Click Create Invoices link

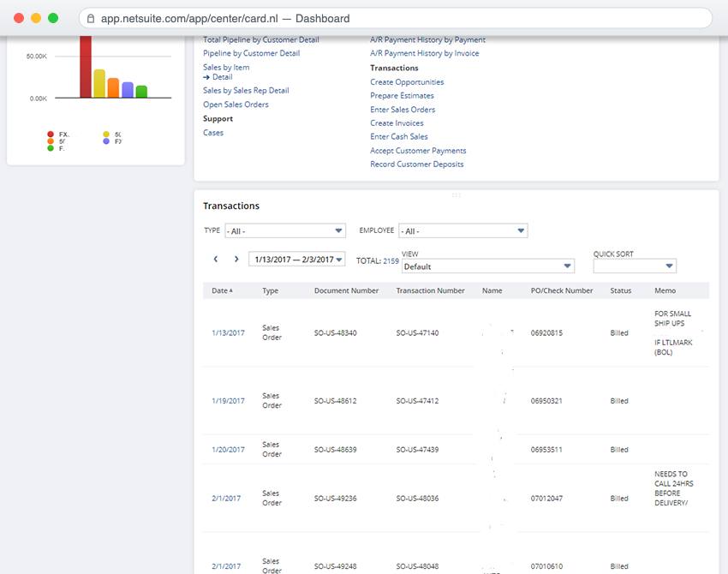[397, 123]
